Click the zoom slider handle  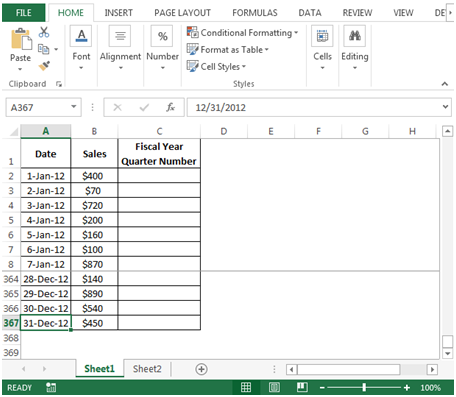(364, 387)
